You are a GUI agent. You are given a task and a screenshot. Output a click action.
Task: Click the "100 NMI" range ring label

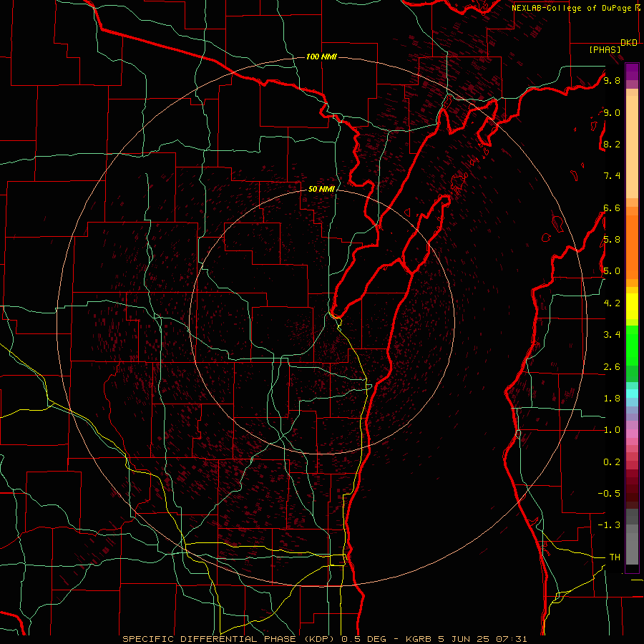tap(321, 57)
